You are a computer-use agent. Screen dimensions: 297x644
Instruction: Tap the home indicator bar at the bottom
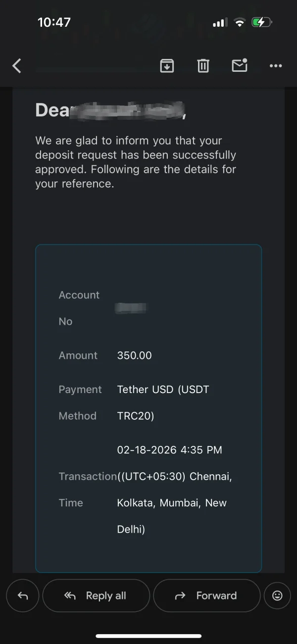pos(148,636)
